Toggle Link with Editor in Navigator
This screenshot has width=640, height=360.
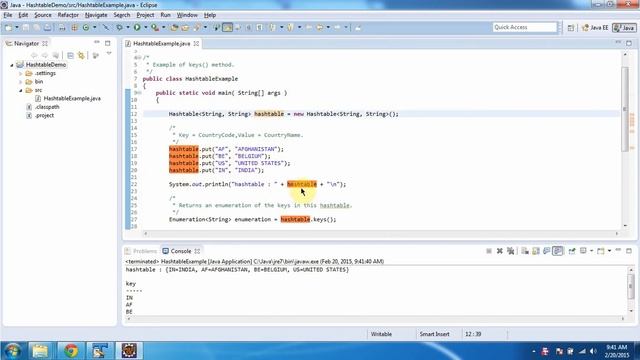pos(81,55)
